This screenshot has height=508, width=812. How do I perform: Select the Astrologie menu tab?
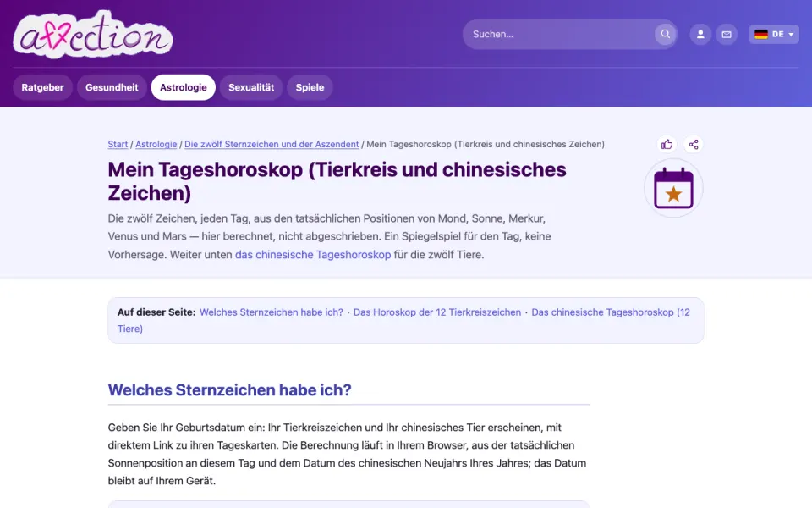coord(184,87)
